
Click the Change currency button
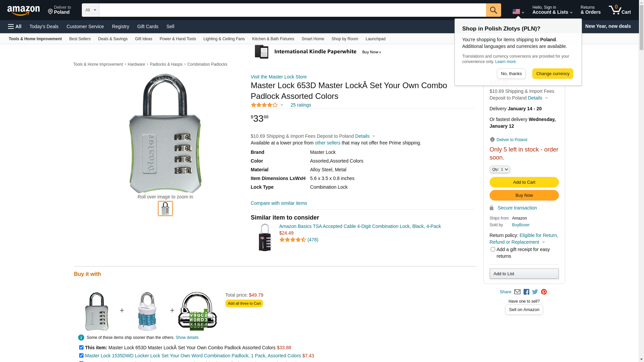[553, 74]
